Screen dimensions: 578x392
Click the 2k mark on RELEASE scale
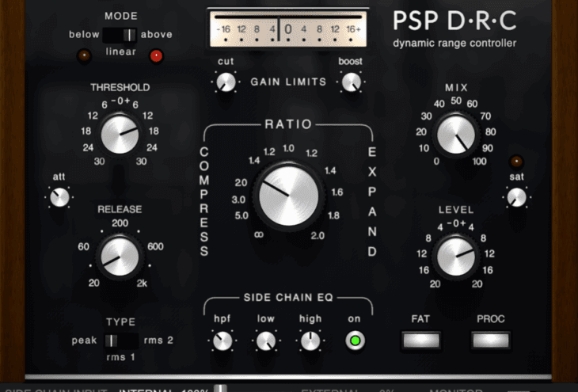coord(142,284)
